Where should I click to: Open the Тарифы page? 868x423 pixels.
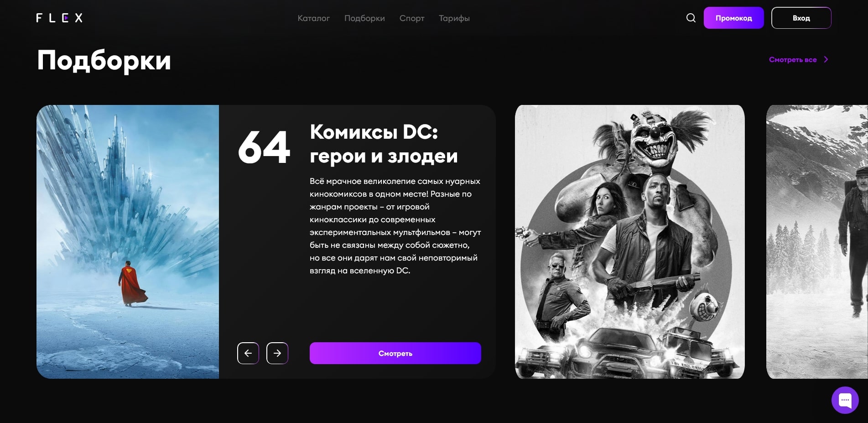(454, 18)
